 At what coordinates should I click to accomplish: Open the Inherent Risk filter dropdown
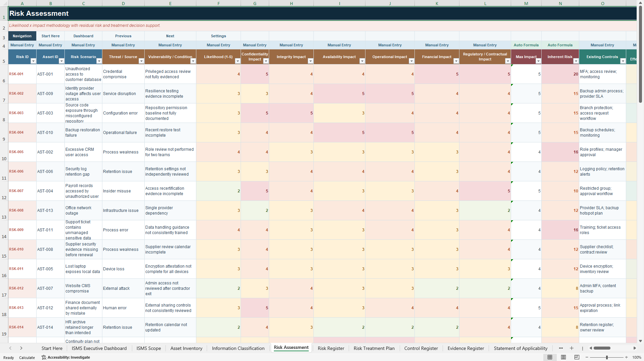tap(576, 61)
